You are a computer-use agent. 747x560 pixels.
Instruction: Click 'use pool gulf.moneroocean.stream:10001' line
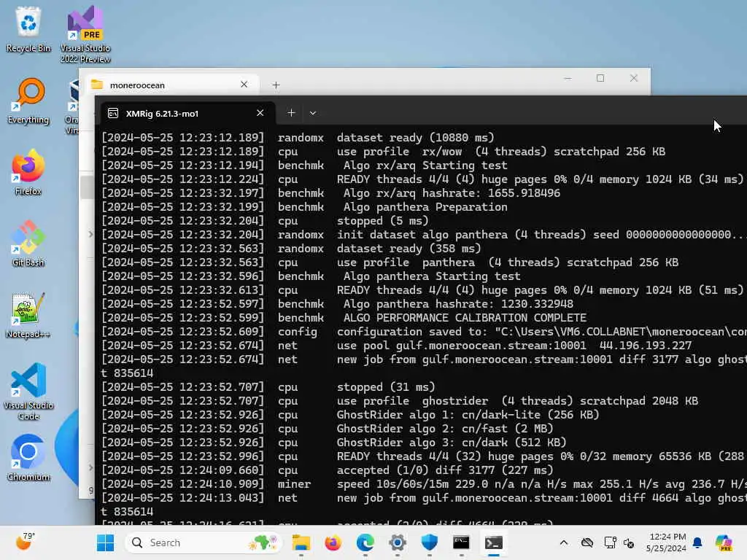click(x=514, y=345)
